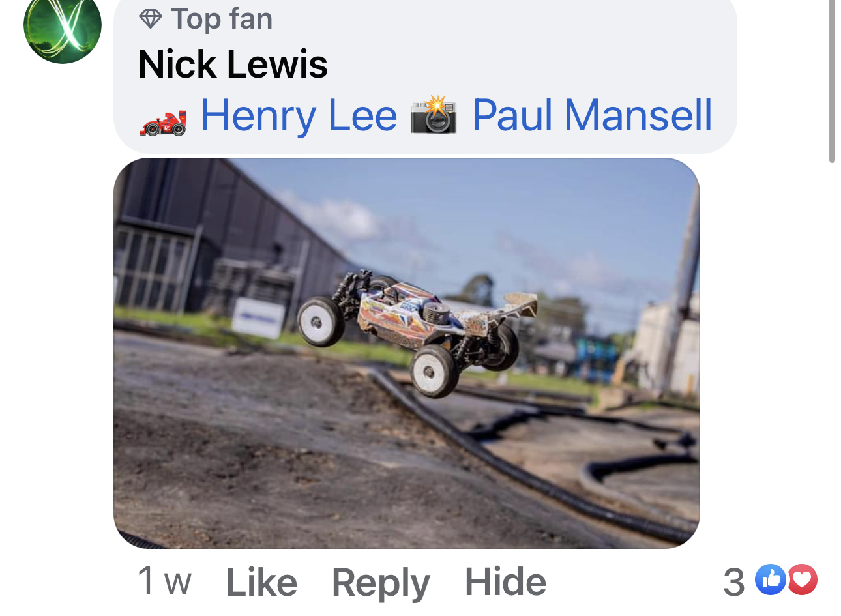Image resolution: width=841 pixels, height=616 pixels.
Task: Click the Top fan diamond badge icon
Action: click(151, 20)
